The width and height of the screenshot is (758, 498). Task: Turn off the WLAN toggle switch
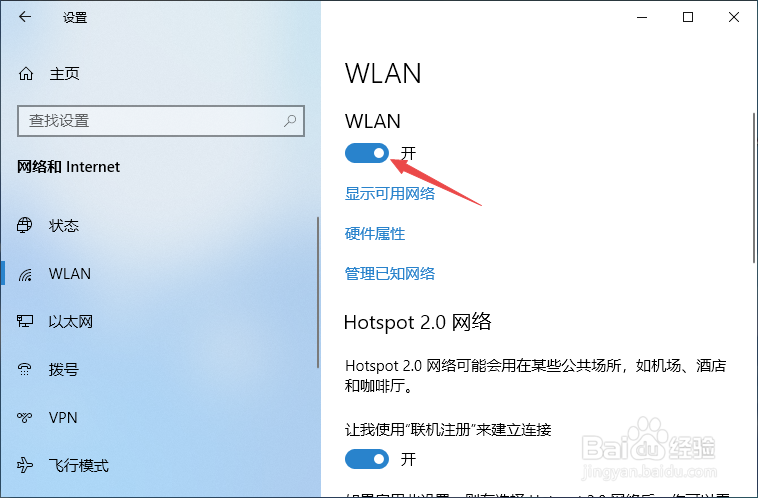point(367,153)
